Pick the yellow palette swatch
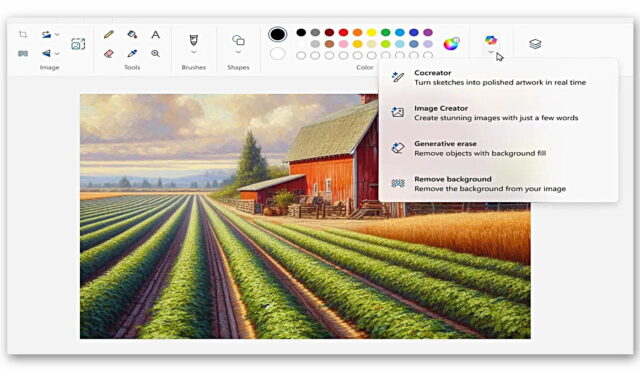Image resolution: width=640 pixels, height=372 pixels. pyautogui.click(x=371, y=32)
